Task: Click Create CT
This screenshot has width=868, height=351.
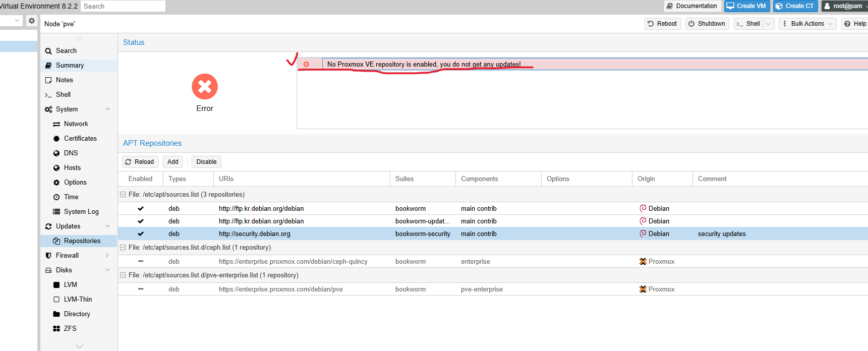Action: 795,6
